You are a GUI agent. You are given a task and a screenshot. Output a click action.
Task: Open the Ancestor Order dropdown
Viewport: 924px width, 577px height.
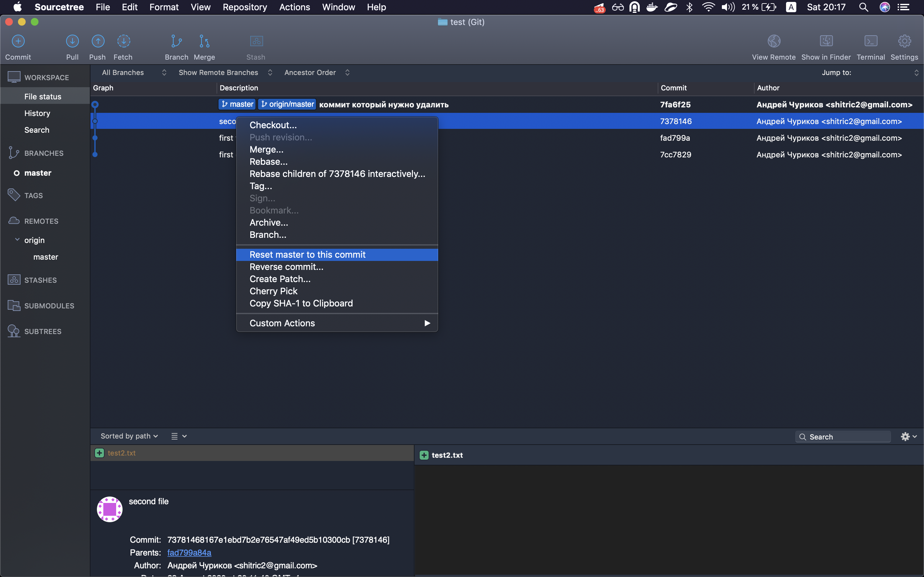[x=317, y=72]
